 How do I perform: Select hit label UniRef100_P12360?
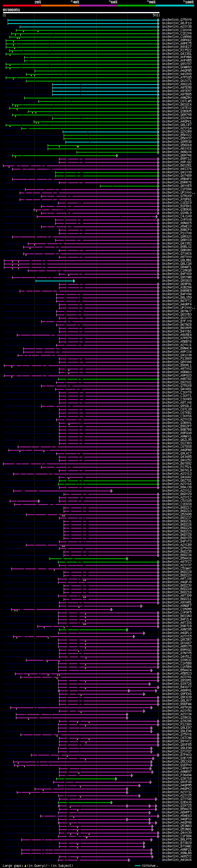pos(177,724)
